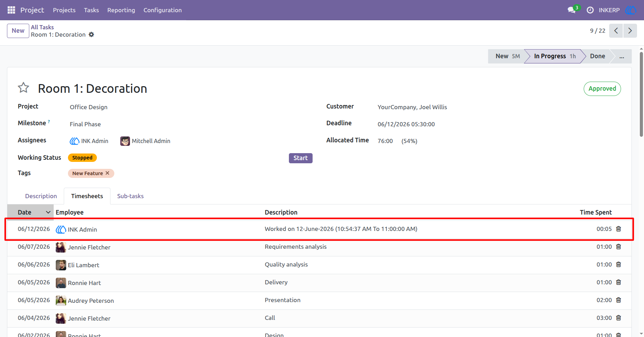The height and width of the screenshot is (337, 644).
Task: Open the gear actions menu beside Room 1: Decoration
Action: (x=91, y=35)
